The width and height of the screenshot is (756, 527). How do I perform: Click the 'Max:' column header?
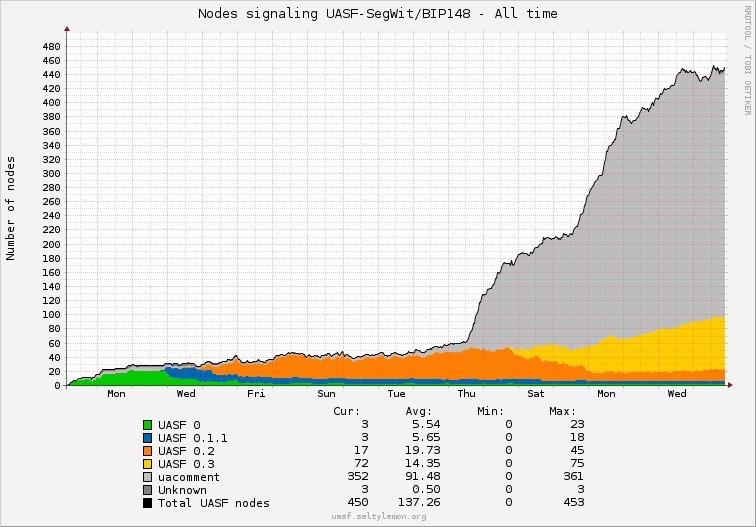coord(562,411)
